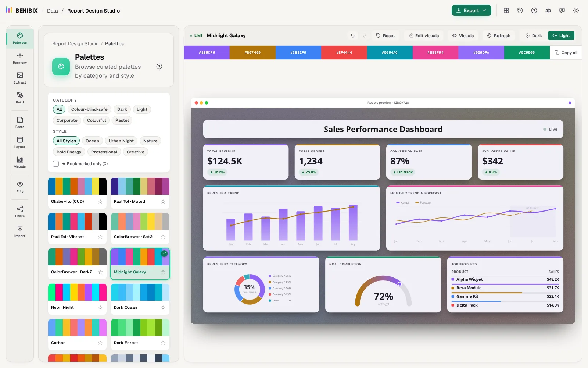Click the Edit visuals button
The image size is (588, 368).
[423, 36]
